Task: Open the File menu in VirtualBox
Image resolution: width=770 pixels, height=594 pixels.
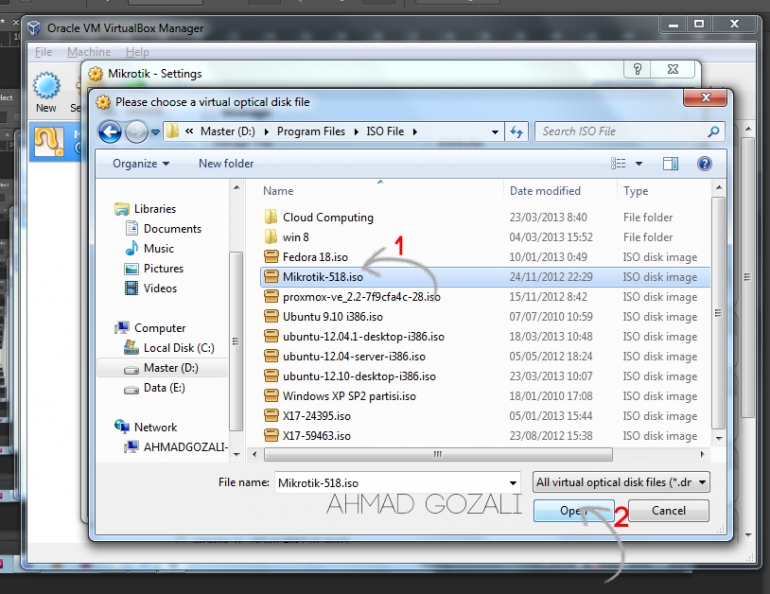Action: click(44, 52)
